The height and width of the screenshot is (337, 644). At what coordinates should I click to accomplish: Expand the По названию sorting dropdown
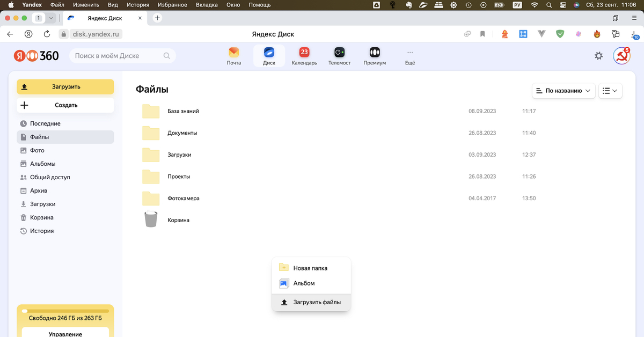563,91
